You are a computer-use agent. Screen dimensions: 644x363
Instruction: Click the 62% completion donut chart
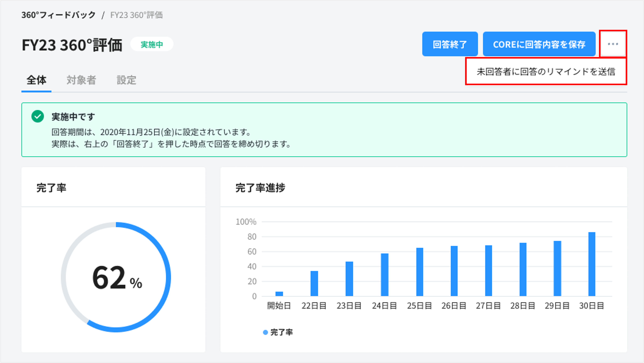click(x=116, y=277)
